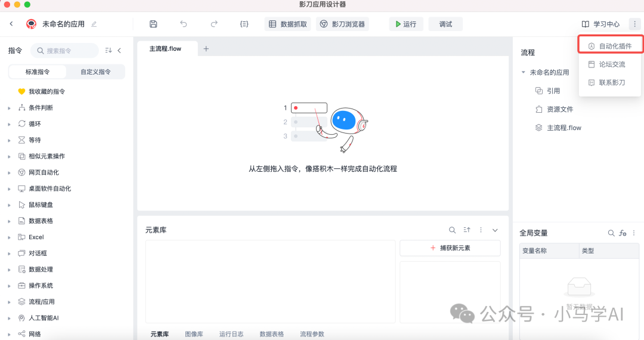Click the save icon in toolbar

[x=153, y=24]
